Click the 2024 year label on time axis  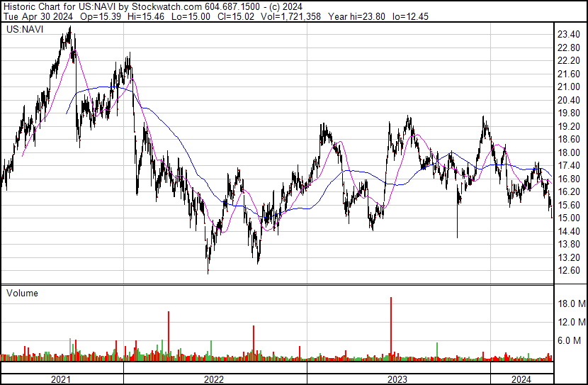point(521,379)
